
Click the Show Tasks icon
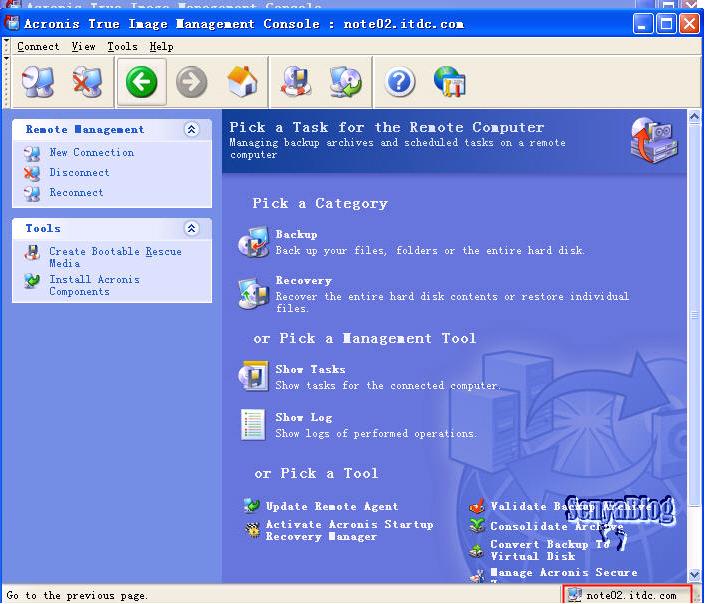pyautogui.click(x=254, y=376)
